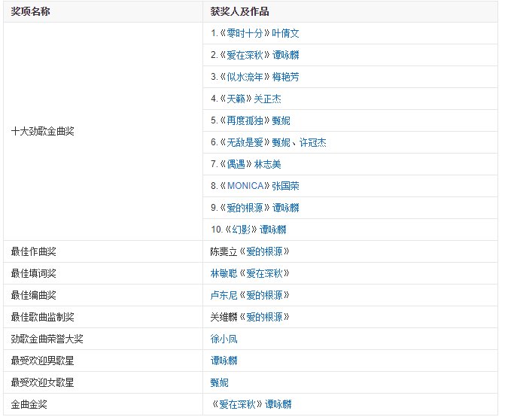Click the 梅艳芳 singer link

point(286,78)
